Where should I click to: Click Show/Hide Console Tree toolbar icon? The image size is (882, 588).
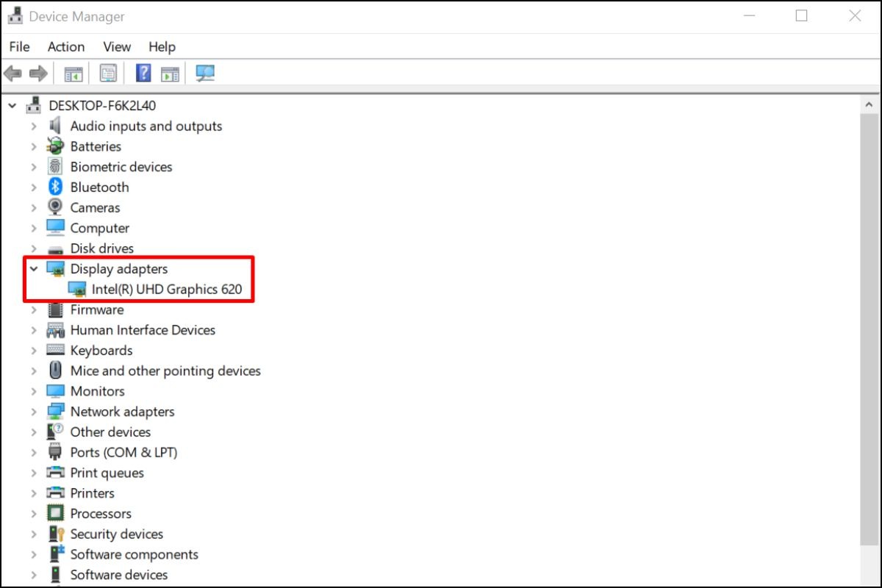click(73, 73)
